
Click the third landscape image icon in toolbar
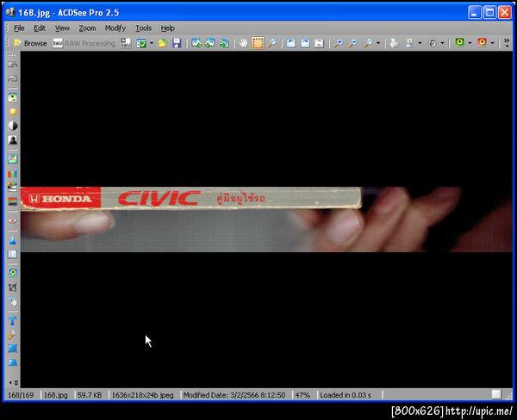[x=225, y=43]
